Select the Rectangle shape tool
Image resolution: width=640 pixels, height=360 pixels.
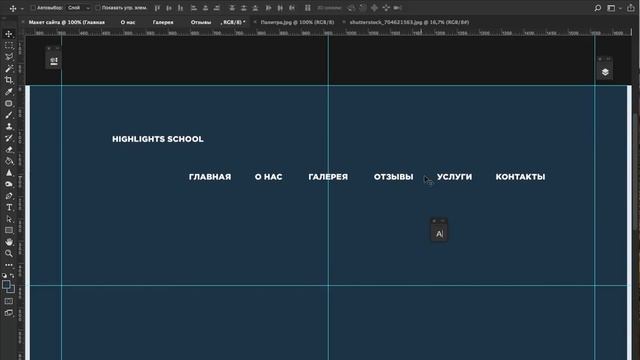[9, 231]
